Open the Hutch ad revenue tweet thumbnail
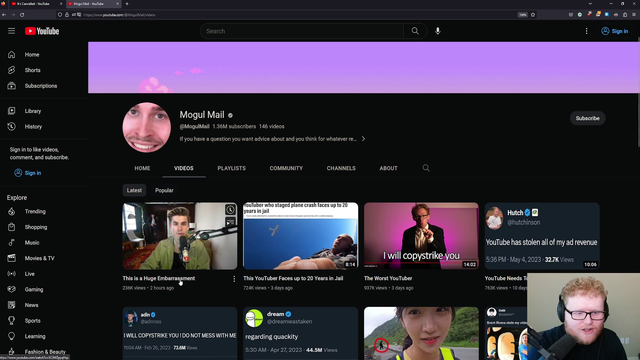 542,236
